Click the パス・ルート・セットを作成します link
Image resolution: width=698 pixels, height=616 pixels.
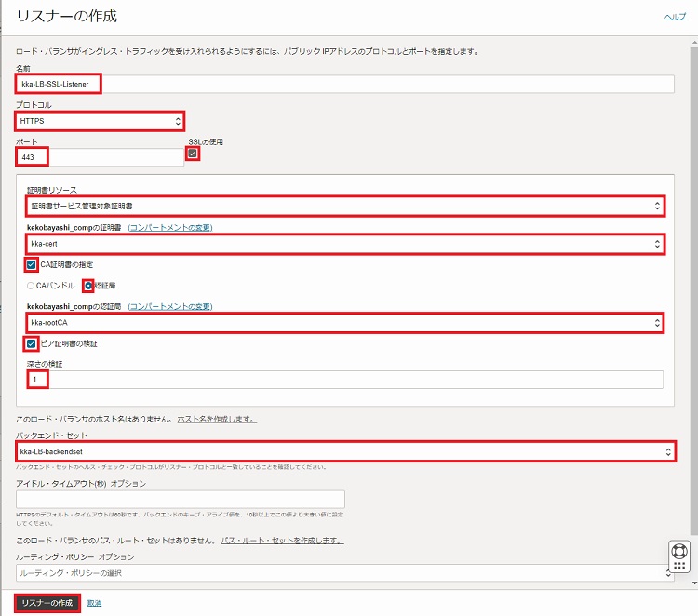(x=281, y=540)
